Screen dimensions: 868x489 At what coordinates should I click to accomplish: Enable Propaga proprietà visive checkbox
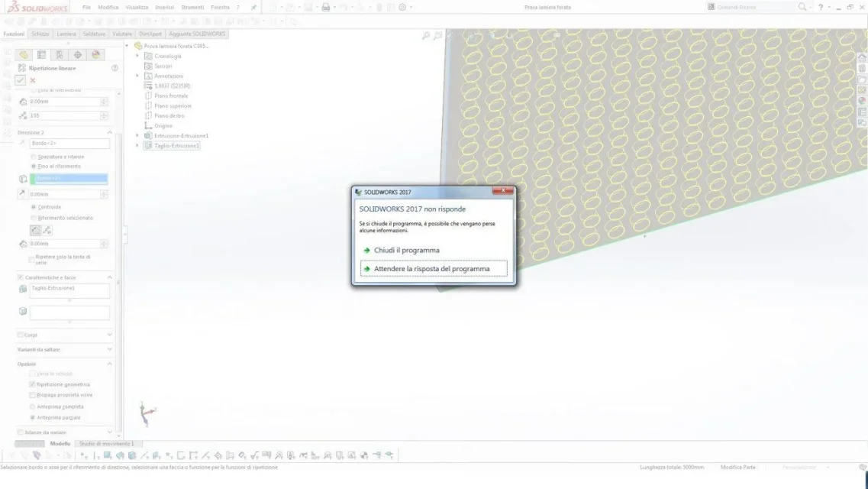pyautogui.click(x=32, y=395)
